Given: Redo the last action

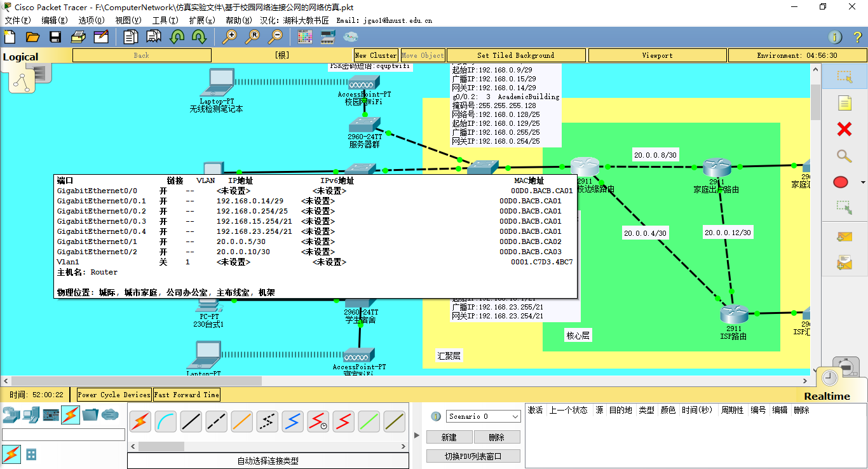Looking at the screenshot, I should tap(199, 37).
